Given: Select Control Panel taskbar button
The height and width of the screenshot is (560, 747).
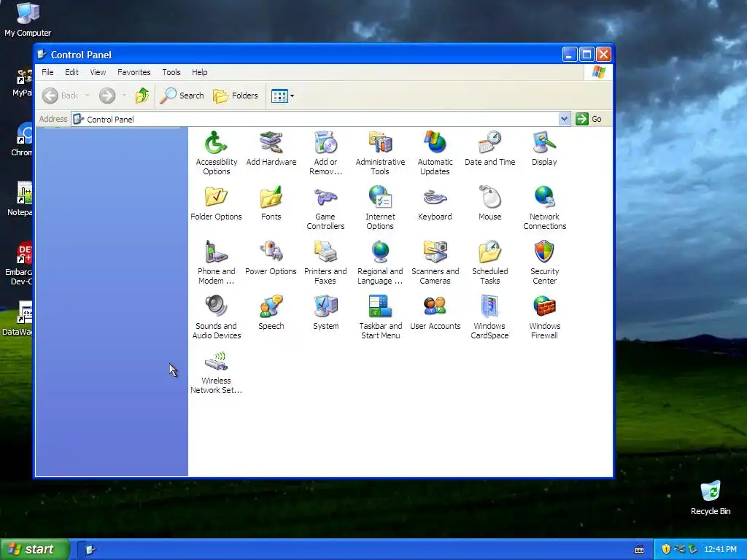Looking at the screenshot, I should tap(90, 550).
